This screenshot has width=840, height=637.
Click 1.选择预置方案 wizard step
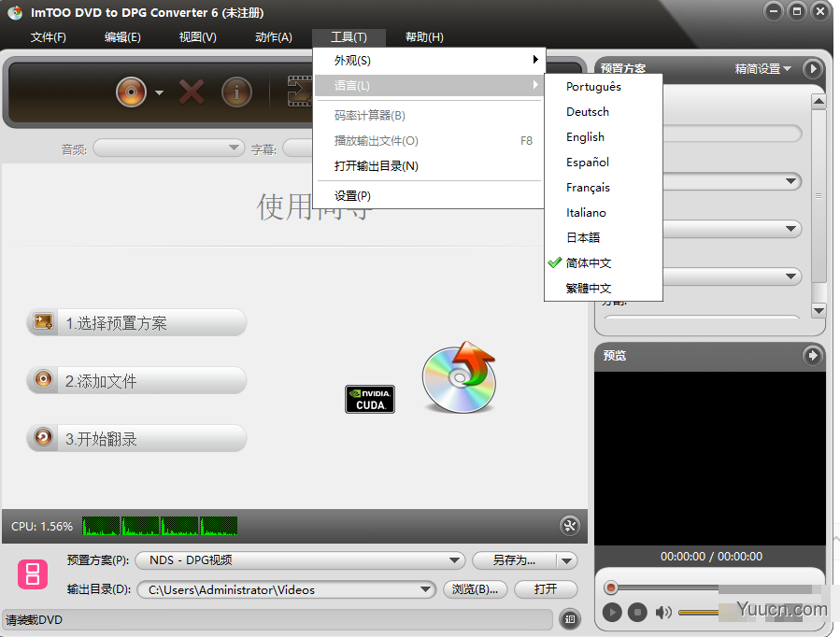pyautogui.click(x=136, y=323)
